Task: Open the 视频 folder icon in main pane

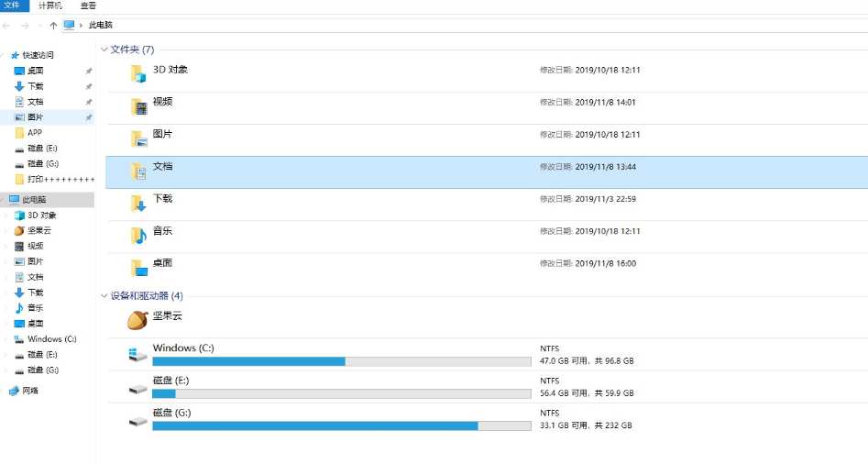Action: pos(138,106)
